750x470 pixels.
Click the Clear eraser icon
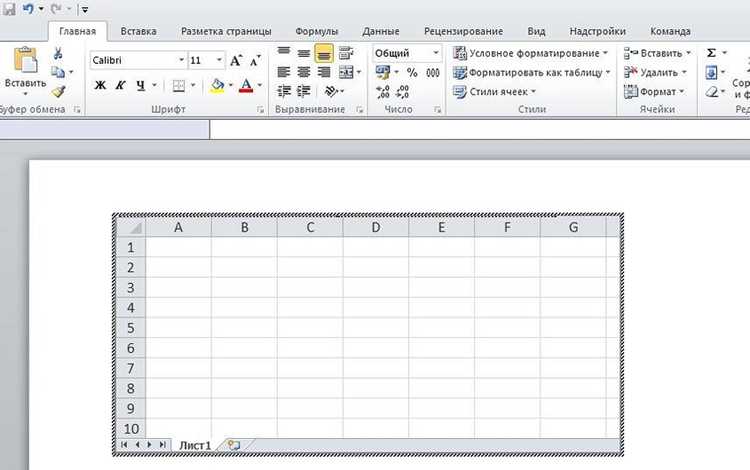712,91
